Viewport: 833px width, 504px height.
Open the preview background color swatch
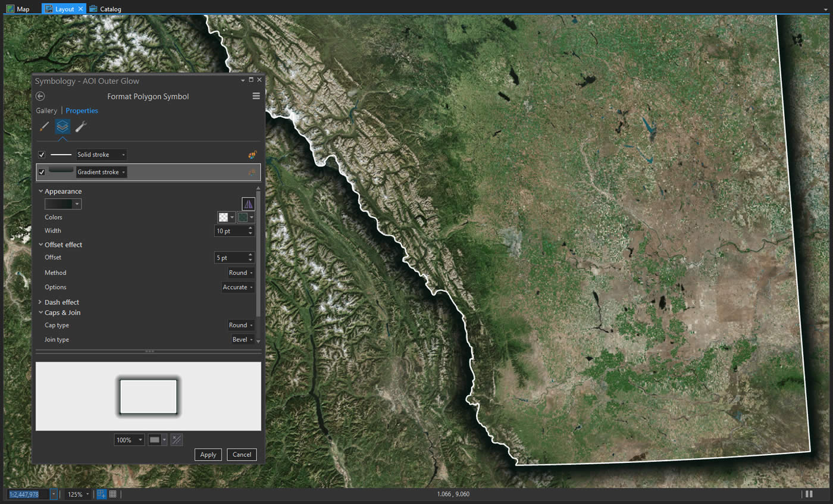coord(157,440)
